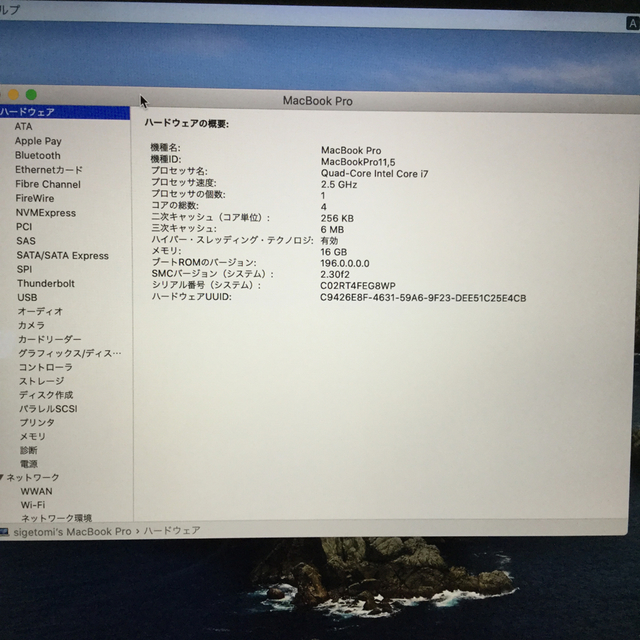The image size is (640, 640).
Task: Click the ハードウェアの概要 heading
Action: click(187, 123)
